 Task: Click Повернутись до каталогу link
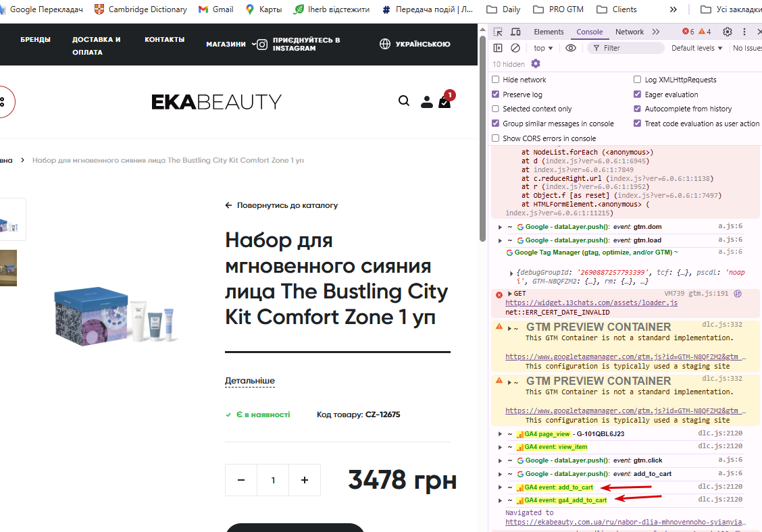pos(287,205)
